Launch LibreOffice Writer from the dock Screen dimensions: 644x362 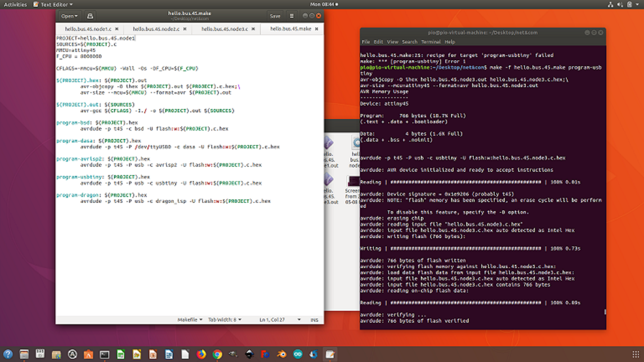click(x=169, y=354)
